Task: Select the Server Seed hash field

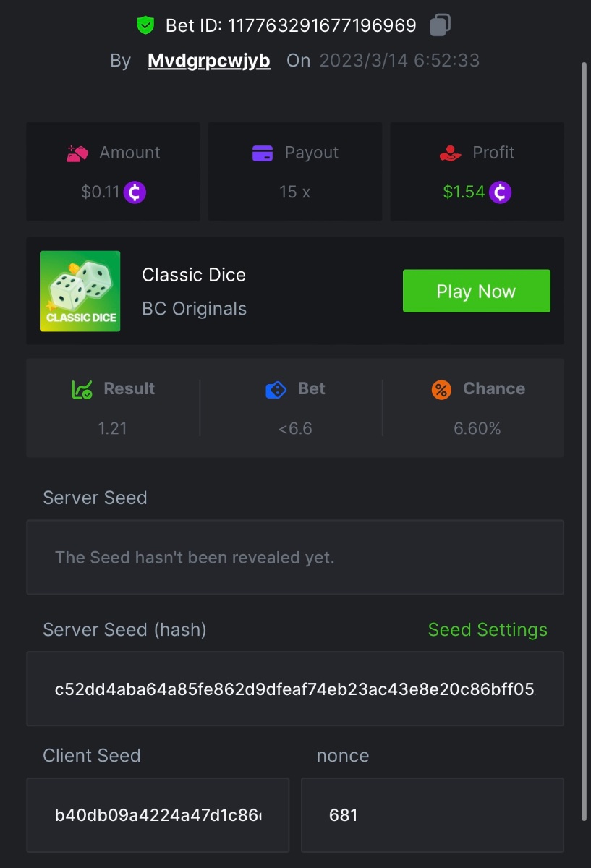Action: coord(294,689)
